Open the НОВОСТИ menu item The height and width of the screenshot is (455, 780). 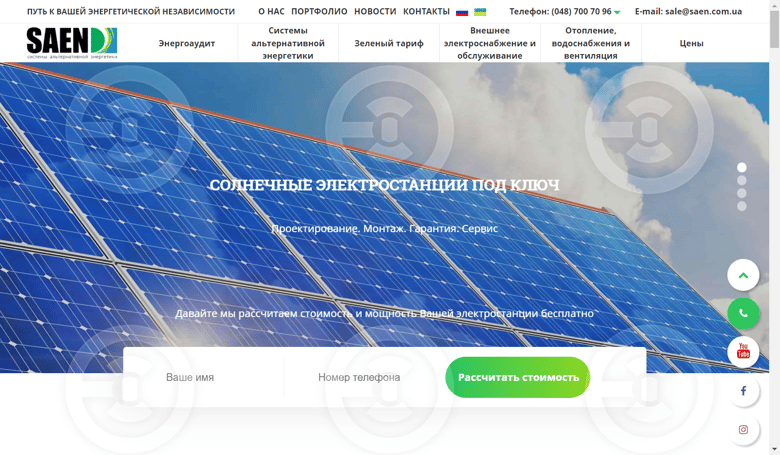375,11
